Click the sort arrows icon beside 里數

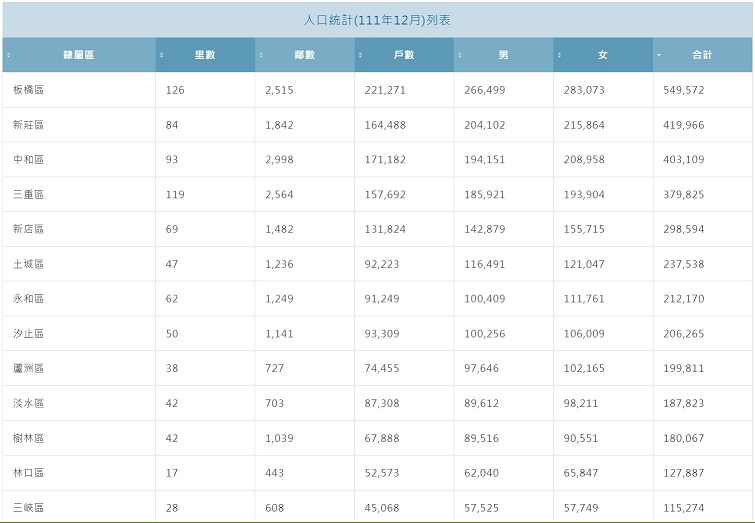(x=162, y=55)
